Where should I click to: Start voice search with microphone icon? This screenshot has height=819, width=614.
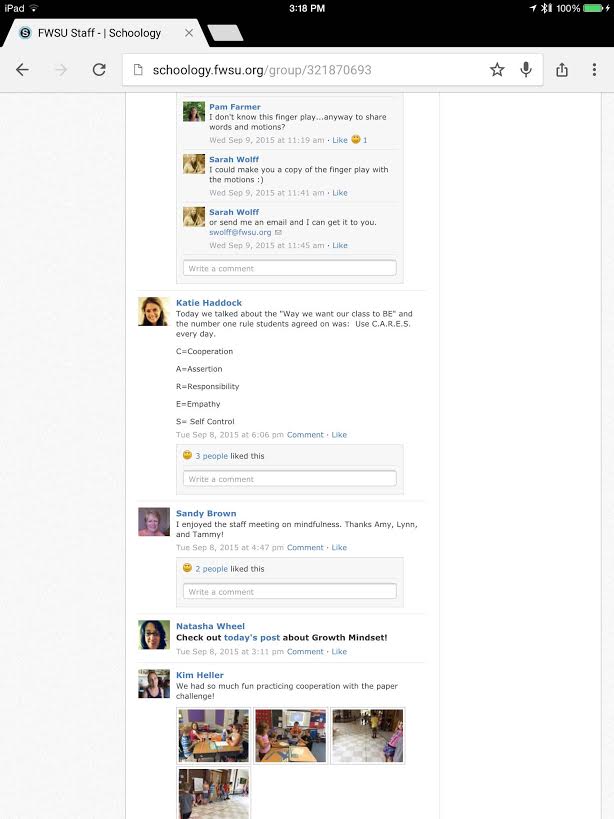[526, 69]
